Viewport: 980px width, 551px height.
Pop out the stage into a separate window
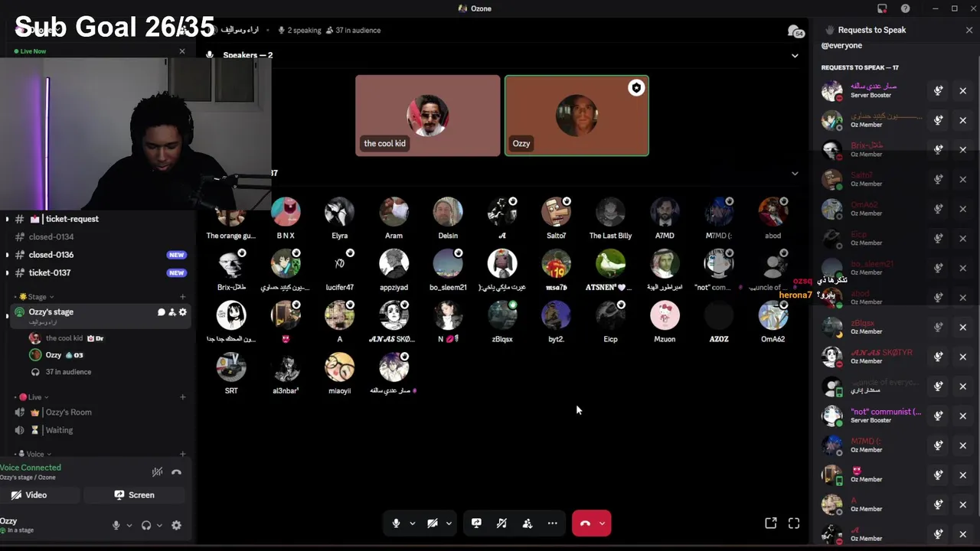[771, 523]
